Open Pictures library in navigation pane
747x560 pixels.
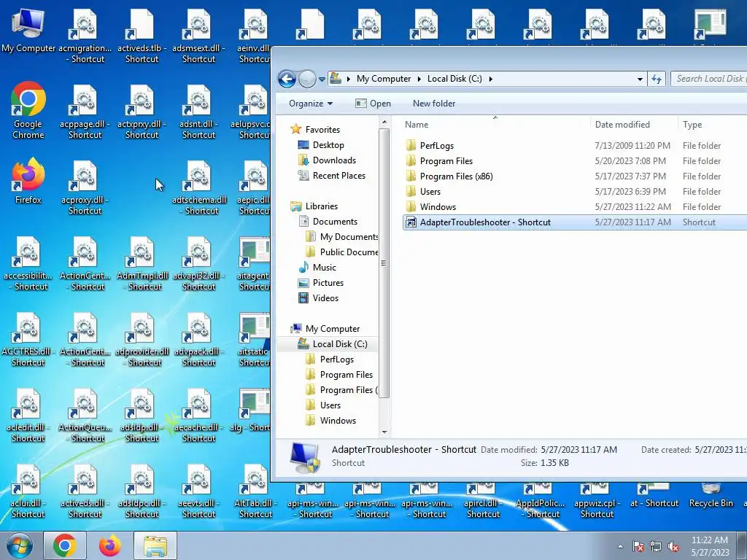328,282
